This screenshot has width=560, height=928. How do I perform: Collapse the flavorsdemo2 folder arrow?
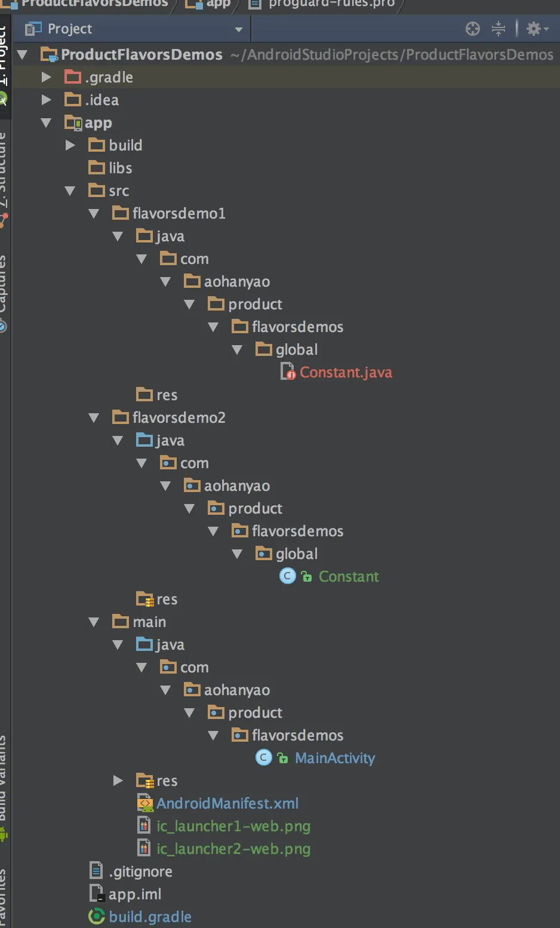click(94, 418)
